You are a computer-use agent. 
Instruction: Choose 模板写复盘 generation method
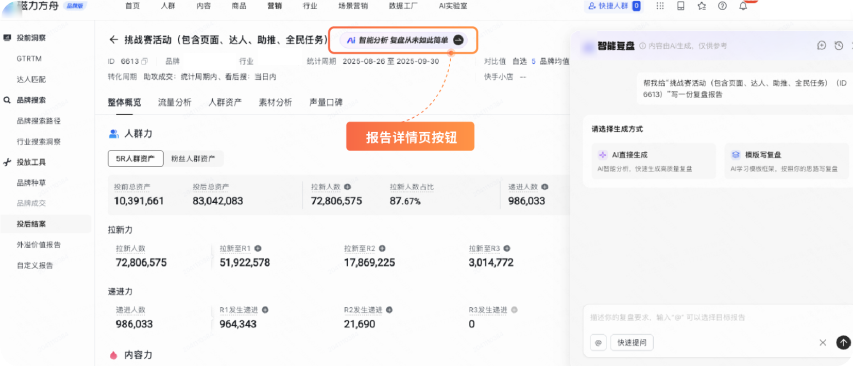click(787, 161)
